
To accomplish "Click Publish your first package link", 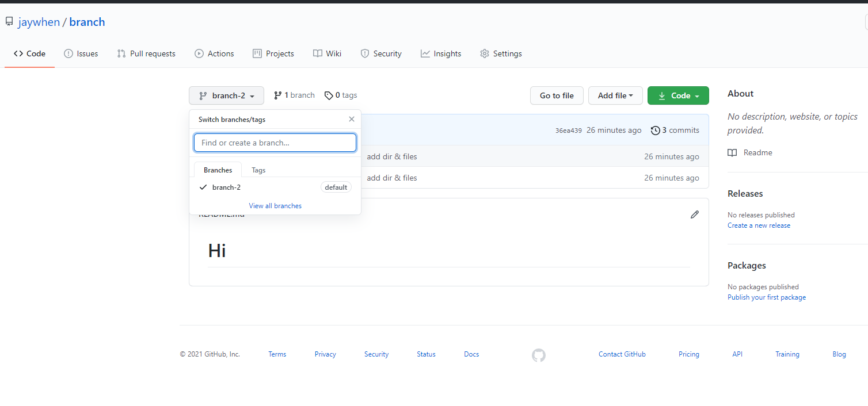I will [767, 297].
